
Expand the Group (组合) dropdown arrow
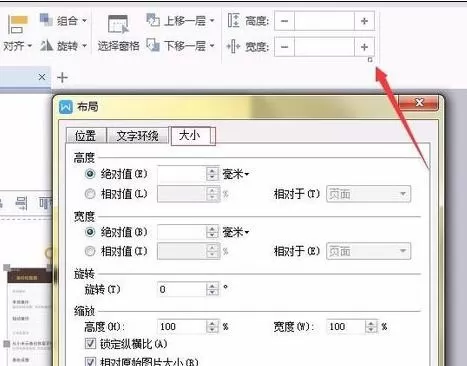coord(84,21)
